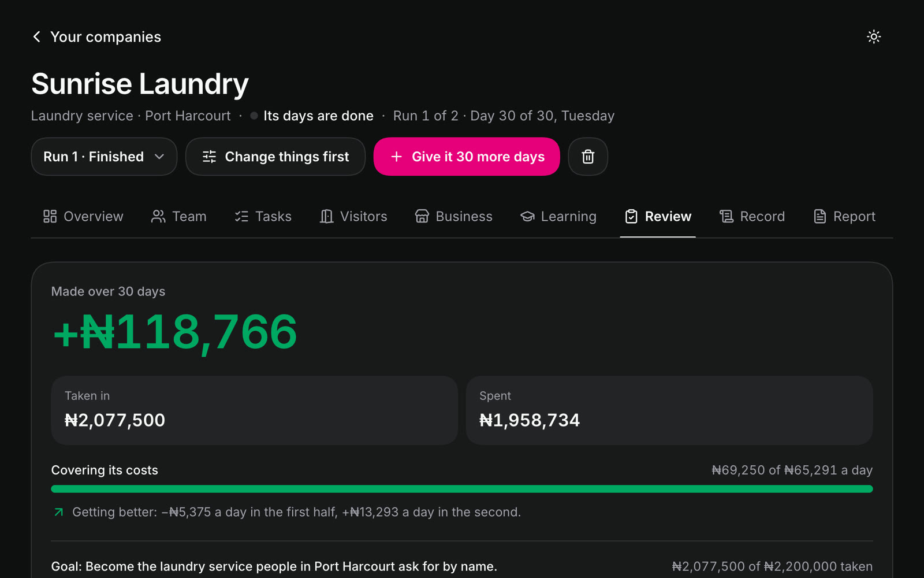Click the Tasks checklist icon
This screenshot has height=578, width=924.
pos(241,217)
